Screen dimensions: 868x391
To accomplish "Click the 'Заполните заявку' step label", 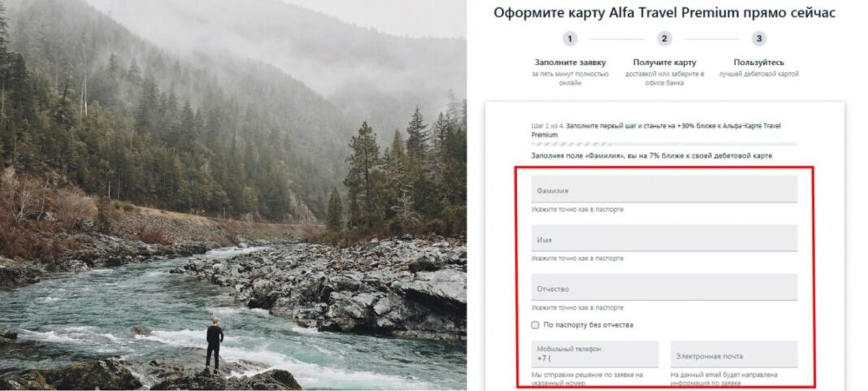I will (x=571, y=63).
